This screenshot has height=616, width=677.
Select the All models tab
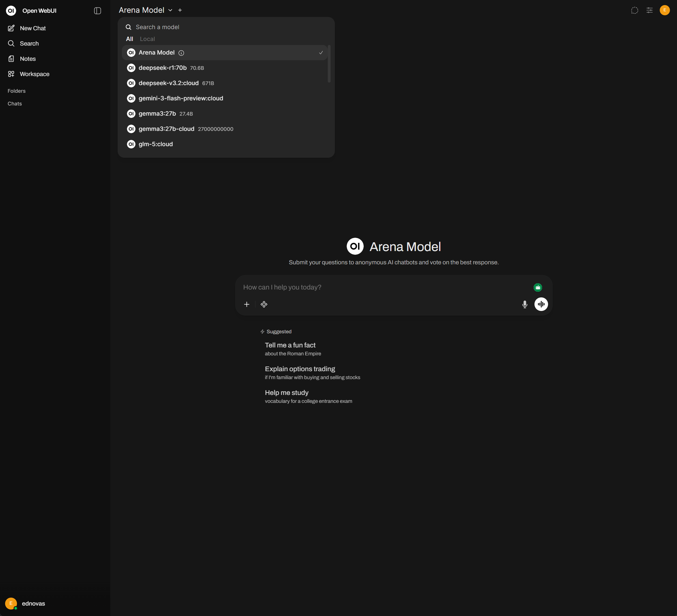129,39
